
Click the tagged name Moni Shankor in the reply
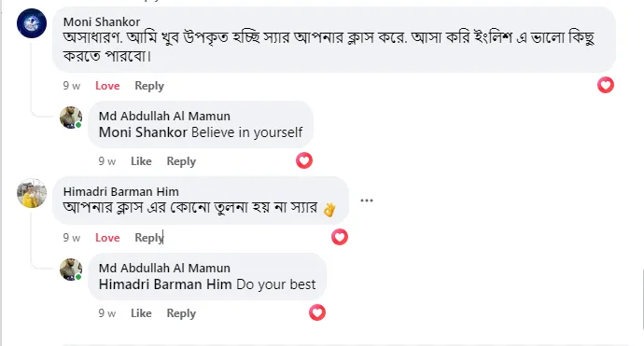[x=143, y=132]
